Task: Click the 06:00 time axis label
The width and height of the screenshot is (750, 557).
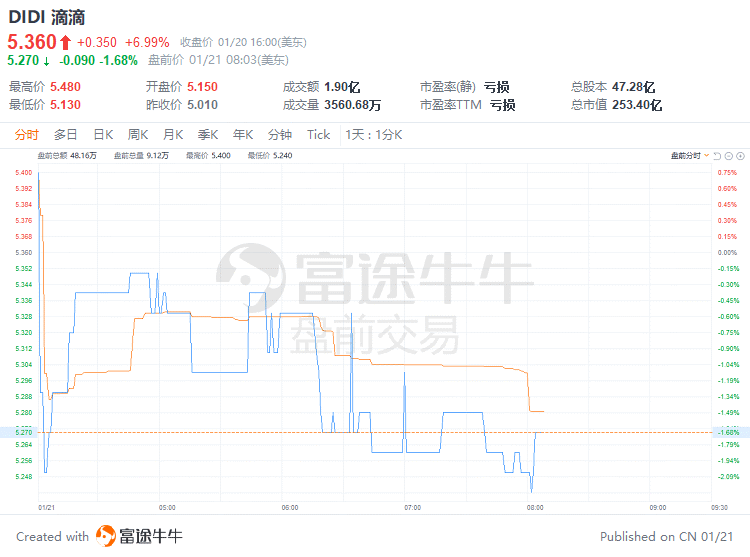Action: coord(290,507)
